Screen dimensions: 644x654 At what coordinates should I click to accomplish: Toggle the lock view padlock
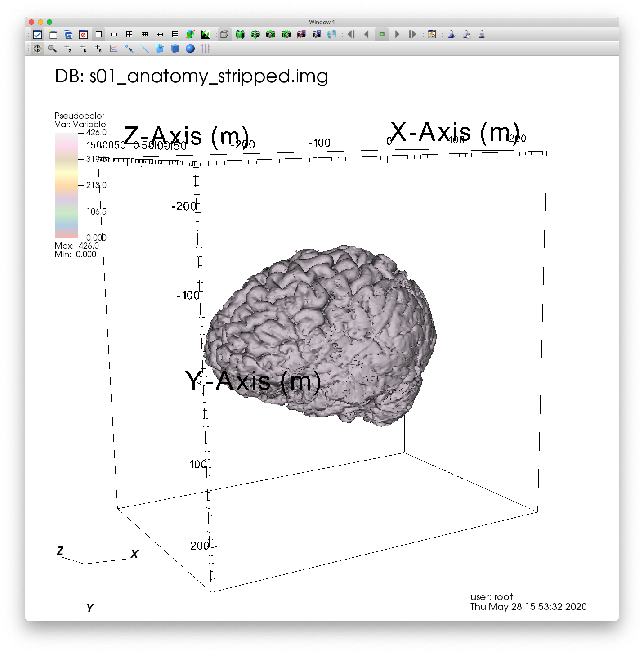(x=452, y=34)
